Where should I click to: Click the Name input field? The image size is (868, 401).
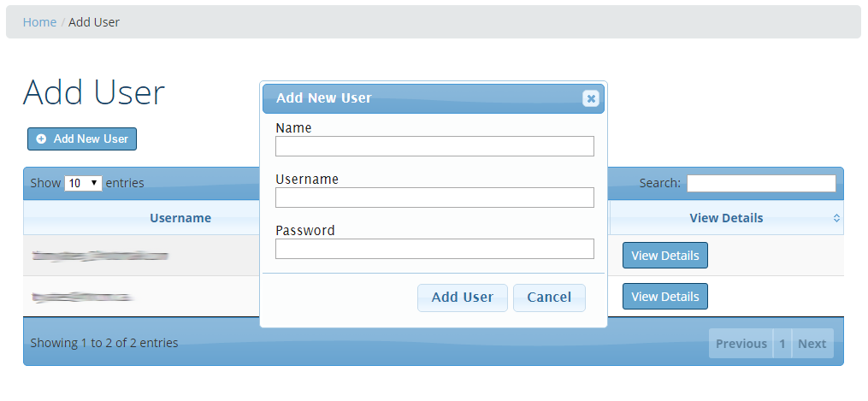(434, 146)
